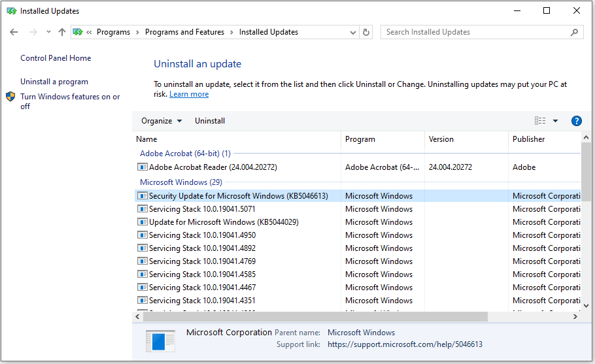Click the Adobe Acrobat Reader update icon
Image resolution: width=595 pixels, height=364 pixels.
point(143,167)
